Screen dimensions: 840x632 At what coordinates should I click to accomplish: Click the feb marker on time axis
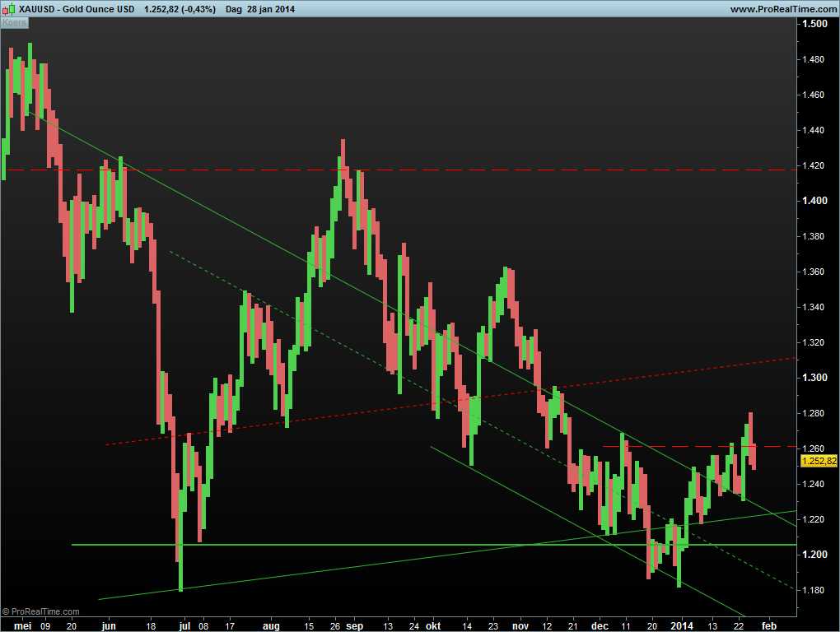pos(769,625)
